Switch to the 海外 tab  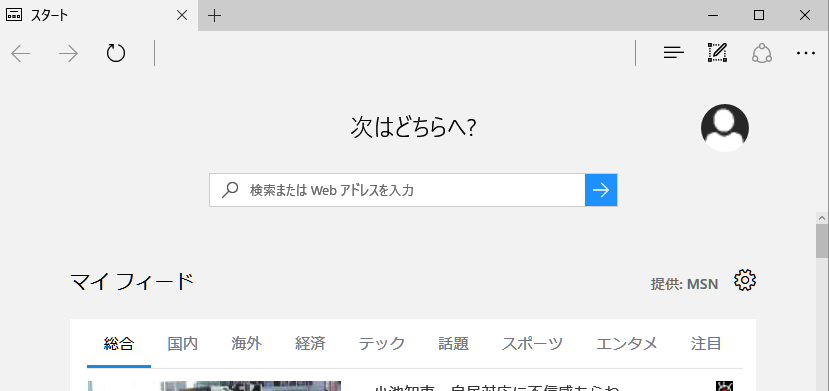point(246,344)
